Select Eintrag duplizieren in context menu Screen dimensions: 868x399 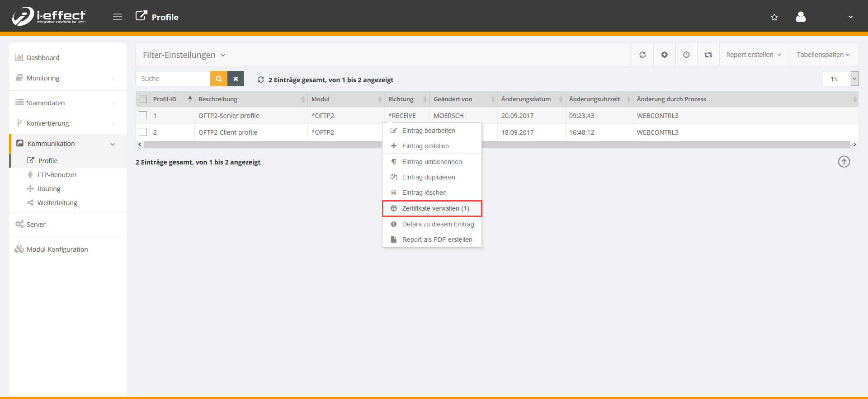(428, 177)
